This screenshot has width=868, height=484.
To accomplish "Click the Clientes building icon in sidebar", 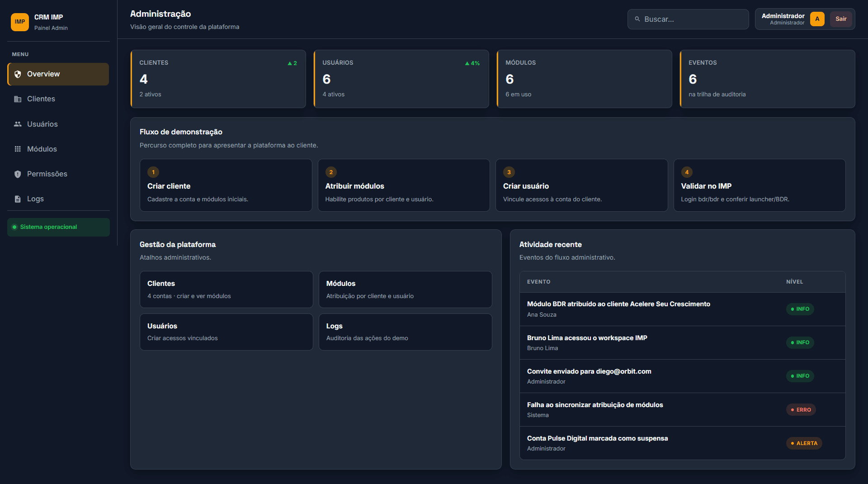I will coord(18,99).
